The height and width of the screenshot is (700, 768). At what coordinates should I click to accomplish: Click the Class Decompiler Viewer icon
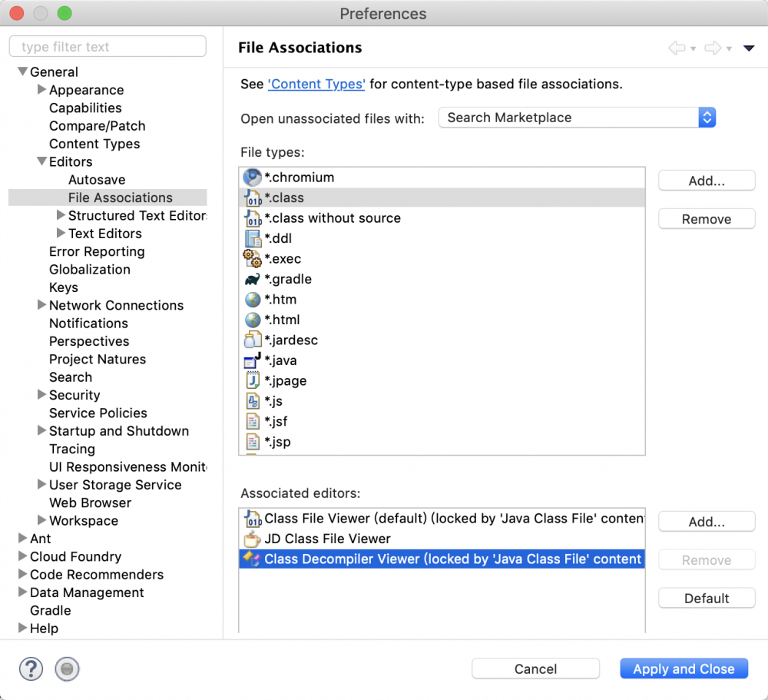252,559
